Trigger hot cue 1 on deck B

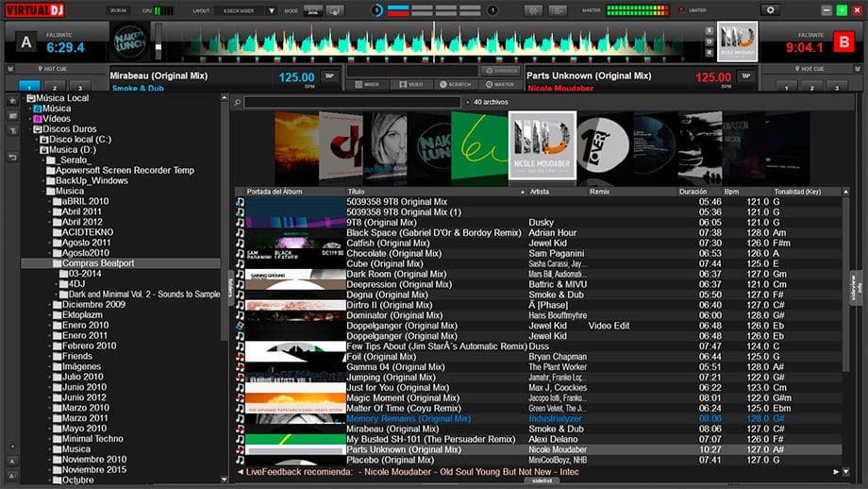(x=787, y=87)
